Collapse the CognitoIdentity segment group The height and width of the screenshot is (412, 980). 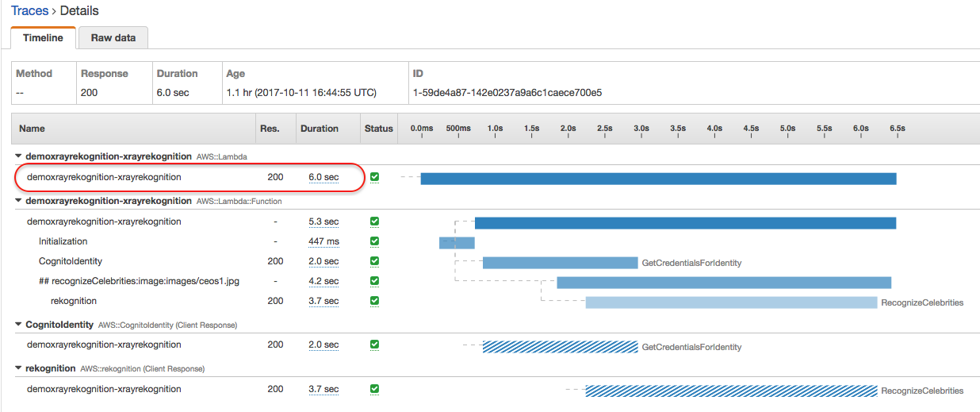[19, 325]
